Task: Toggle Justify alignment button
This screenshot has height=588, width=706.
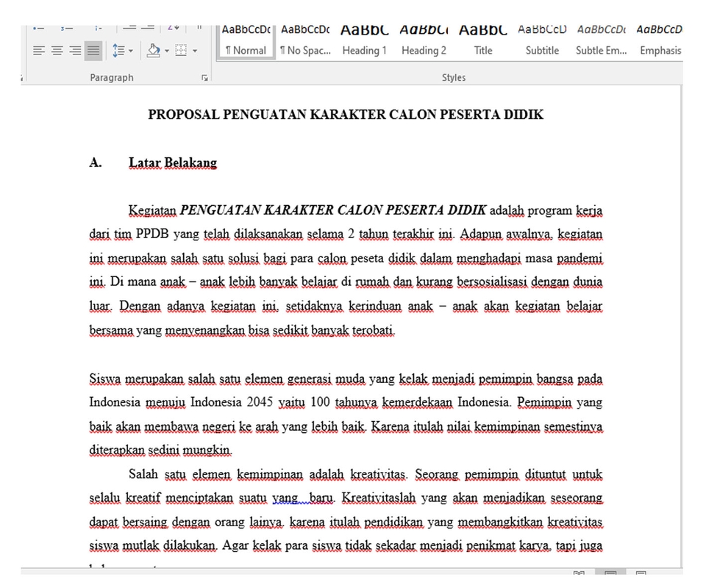Action: pyautogui.click(x=93, y=51)
